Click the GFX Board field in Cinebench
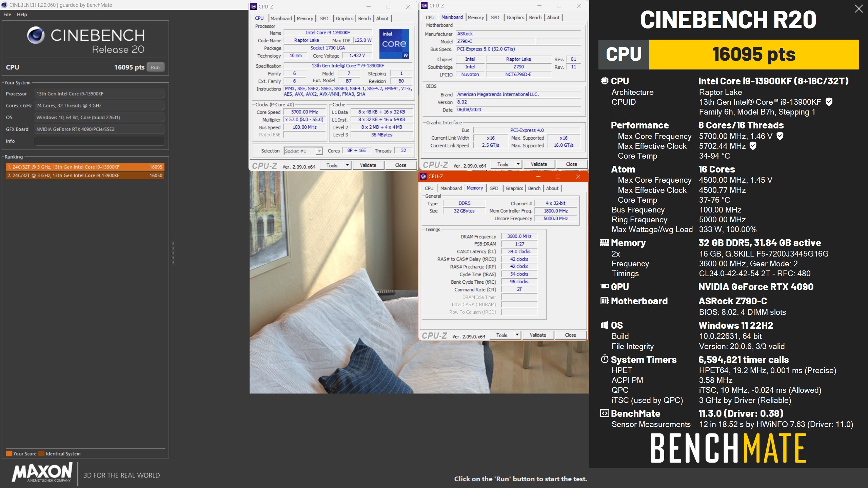The image size is (868, 488). coord(99,129)
